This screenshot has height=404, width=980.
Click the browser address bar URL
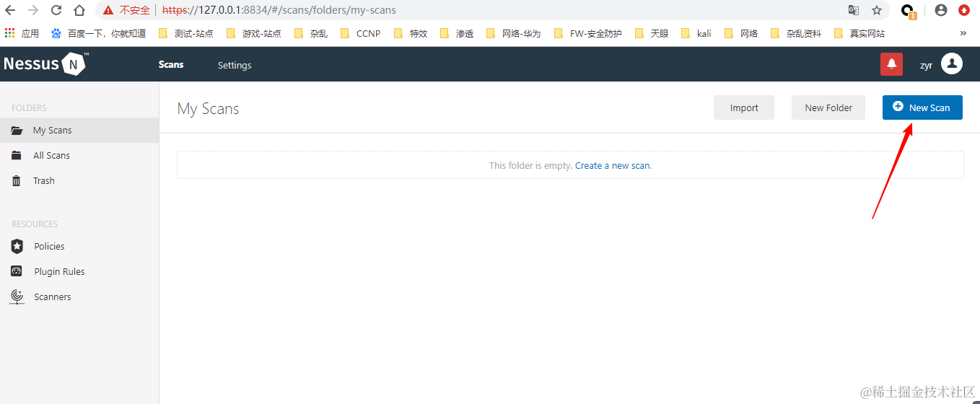point(279,10)
